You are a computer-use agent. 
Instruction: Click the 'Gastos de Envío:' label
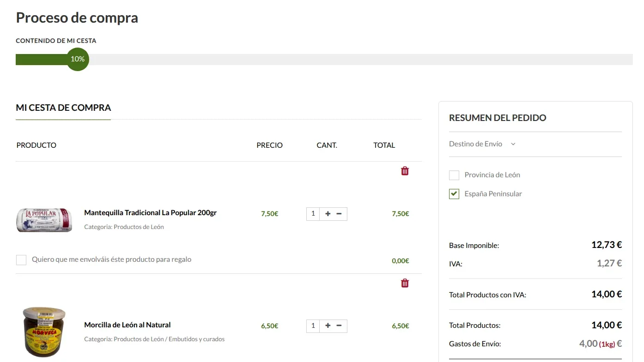tap(475, 344)
